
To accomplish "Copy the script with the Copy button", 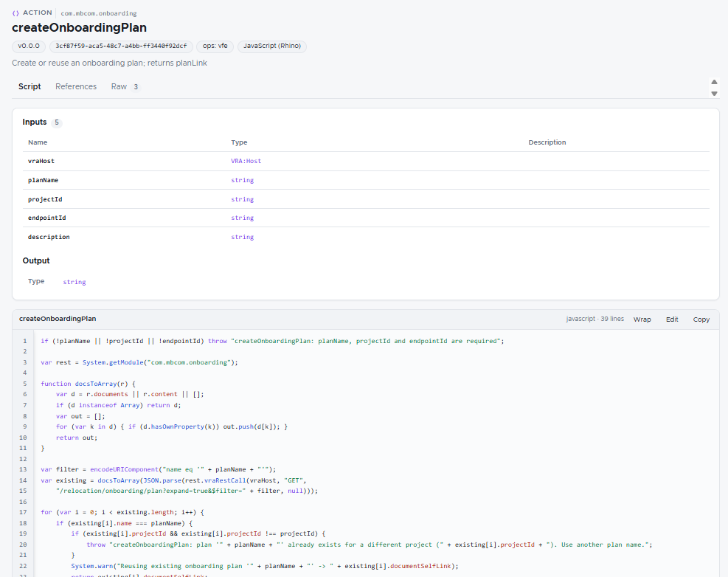I will (x=701, y=319).
